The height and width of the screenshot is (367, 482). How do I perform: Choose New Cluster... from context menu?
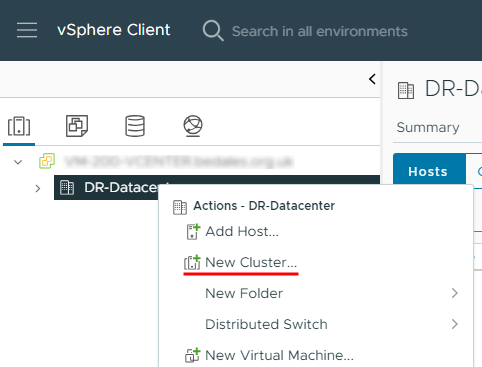click(251, 262)
